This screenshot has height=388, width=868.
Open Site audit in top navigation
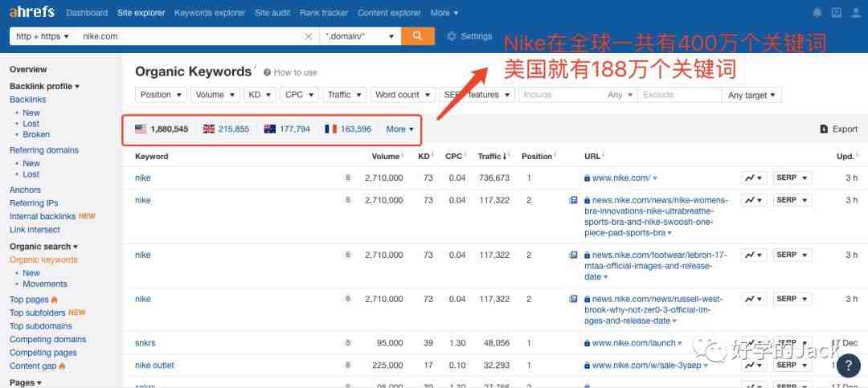272,12
